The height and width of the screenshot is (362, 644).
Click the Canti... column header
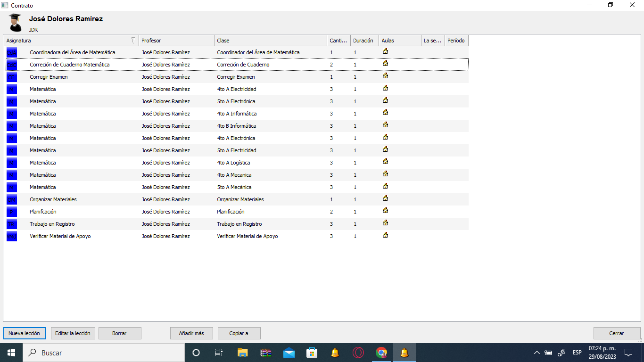pyautogui.click(x=339, y=41)
